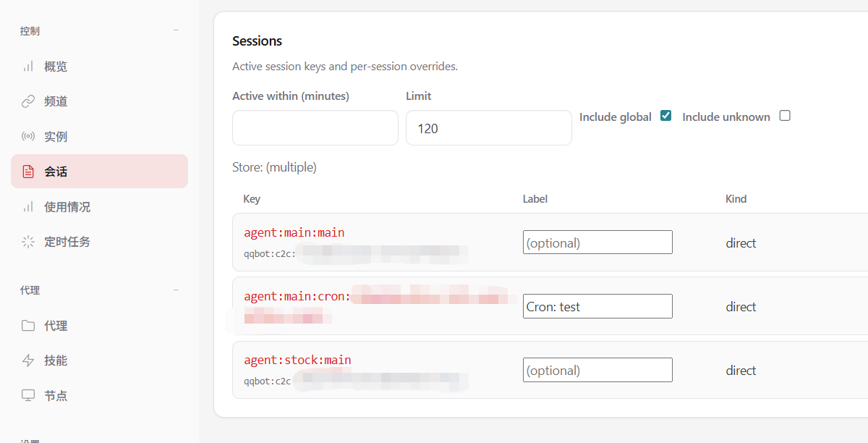Edit the Cron: test label field
Image resolution: width=868 pixels, height=443 pixels.
pyautogui.click(x=597, y=306)
